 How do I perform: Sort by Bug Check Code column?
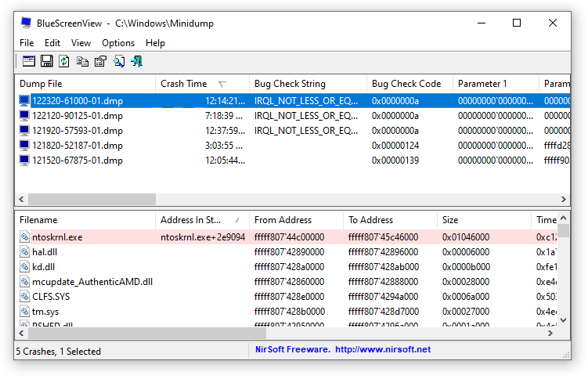pyautogui.click(x=409, y=84)
